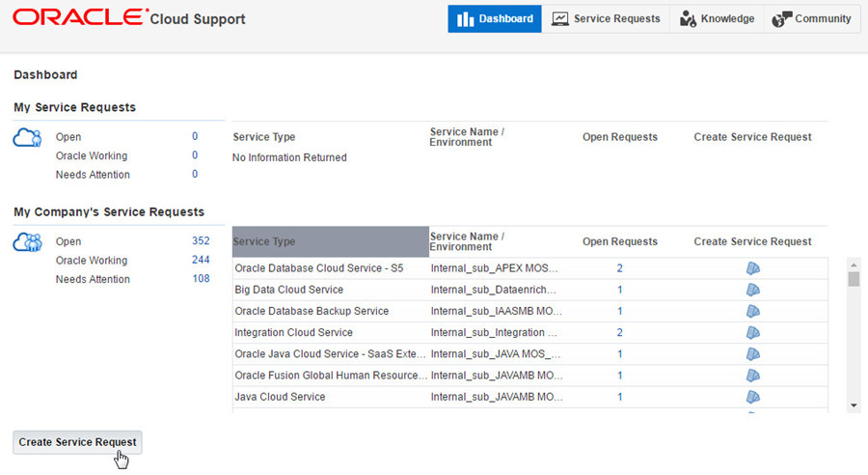Click create request icon for Oracle Database Cloud Service - S5

click(753, 268)
